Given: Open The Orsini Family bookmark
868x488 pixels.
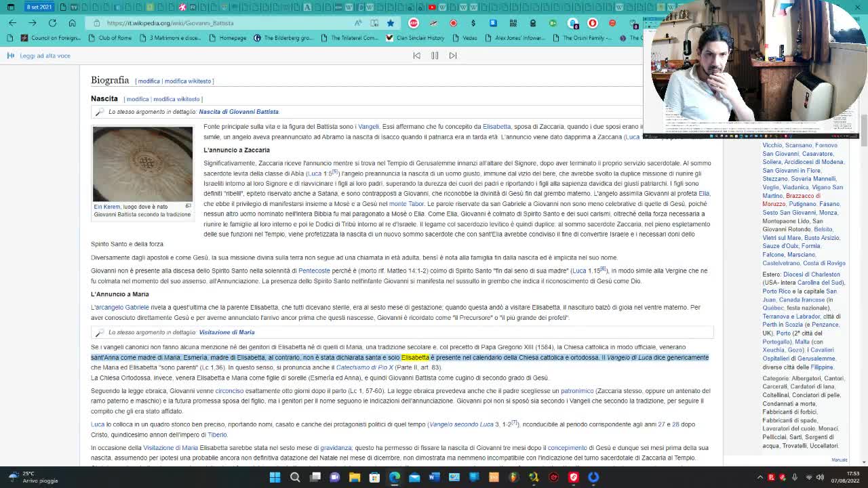Looking at the screenshot, I should (x=582, y=38).
